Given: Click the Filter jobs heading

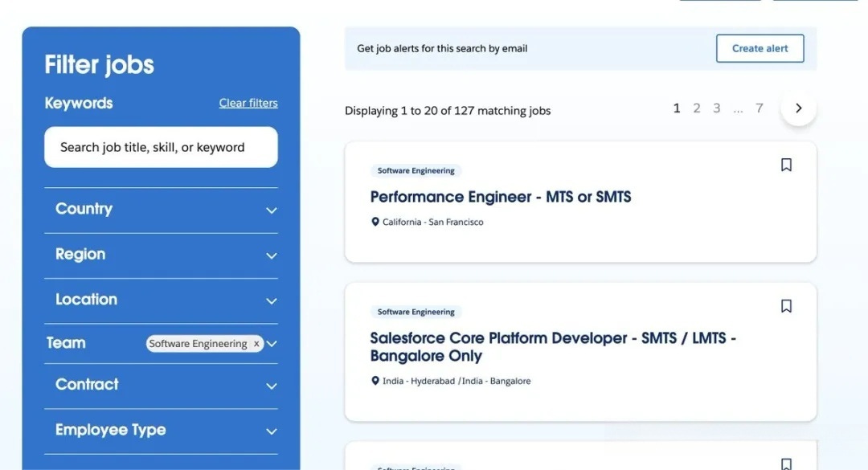Looking at the screenshot, I should point(99,65).
